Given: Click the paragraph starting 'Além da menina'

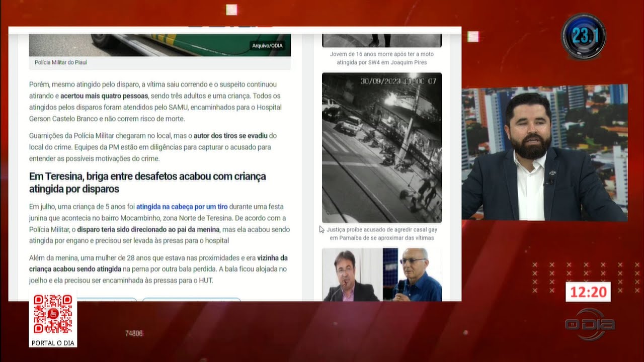Looking at the screenshot, I should pyautogui.click(x=158, y=269).
